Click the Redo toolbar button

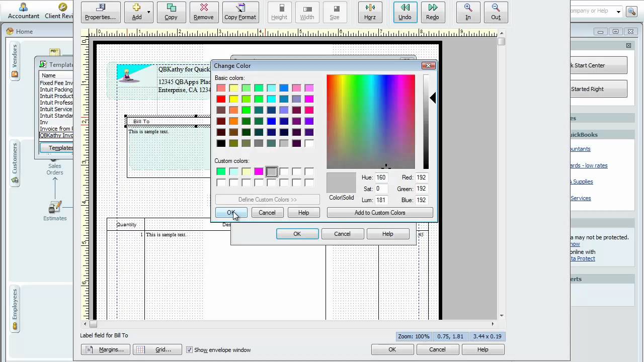432,12
